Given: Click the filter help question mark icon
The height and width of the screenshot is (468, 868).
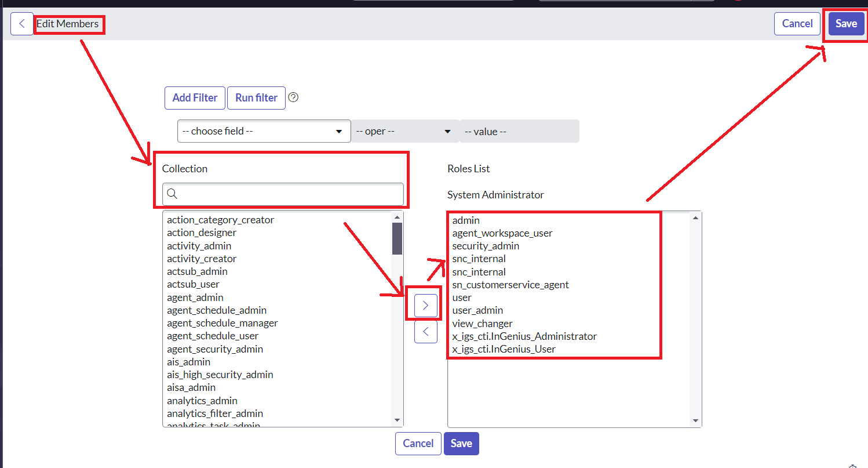Looking at the screenshot, I should click(293, 97).
